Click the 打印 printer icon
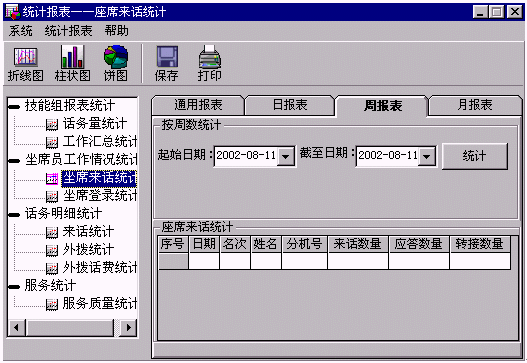 (210, 56)
